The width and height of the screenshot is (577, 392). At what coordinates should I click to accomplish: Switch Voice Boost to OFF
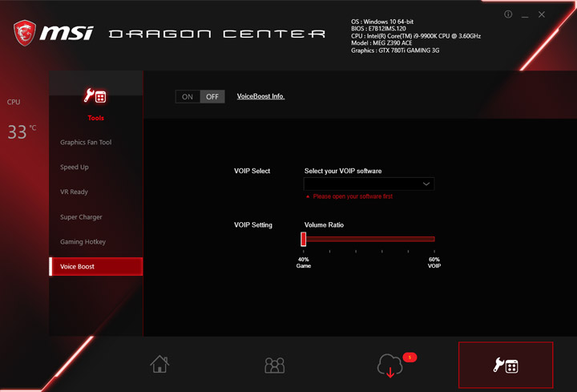212,97
